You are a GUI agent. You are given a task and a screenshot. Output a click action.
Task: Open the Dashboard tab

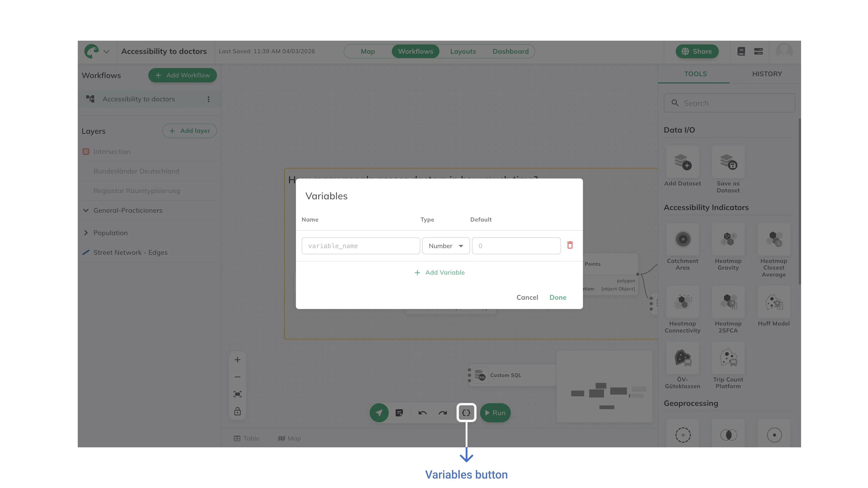click(x=510, y=51)
